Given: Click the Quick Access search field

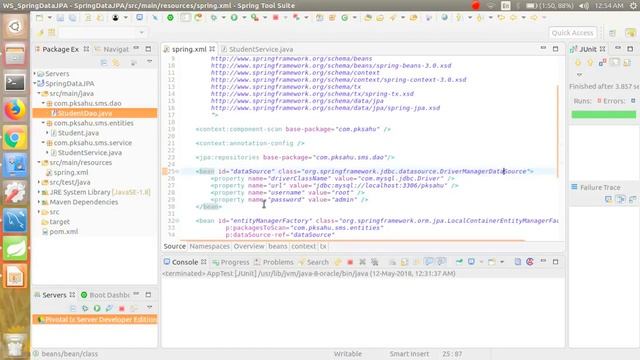Looking at the screenshot, I should click(x=572, y=33).
